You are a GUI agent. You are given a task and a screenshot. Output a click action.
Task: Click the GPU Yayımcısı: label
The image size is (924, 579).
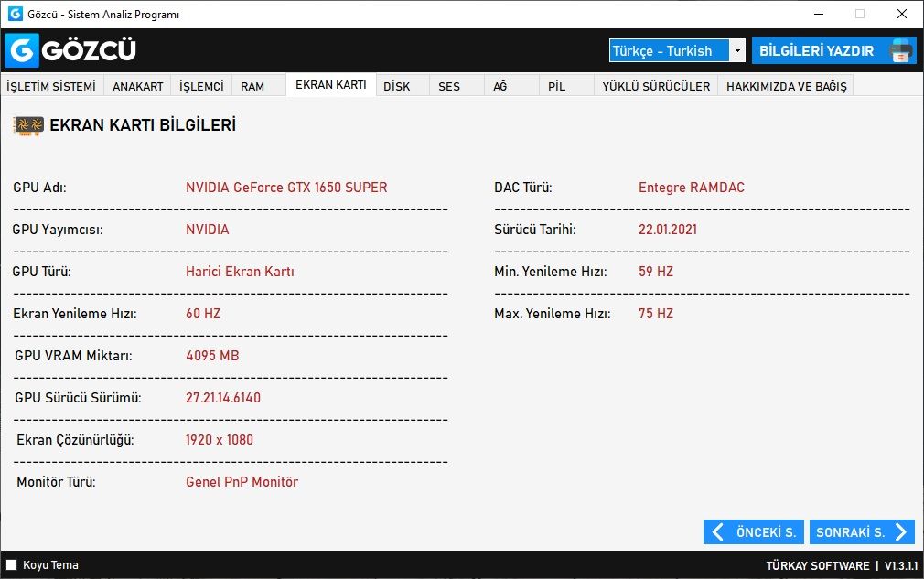[57, 229]
